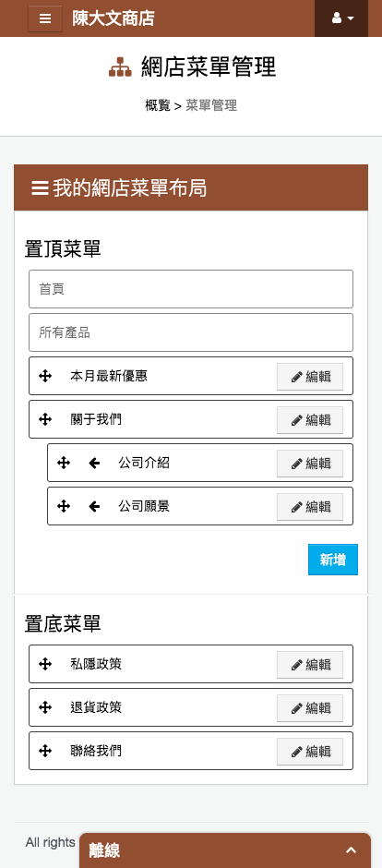Click the move handle on 退貨政策

pos(45,707)
